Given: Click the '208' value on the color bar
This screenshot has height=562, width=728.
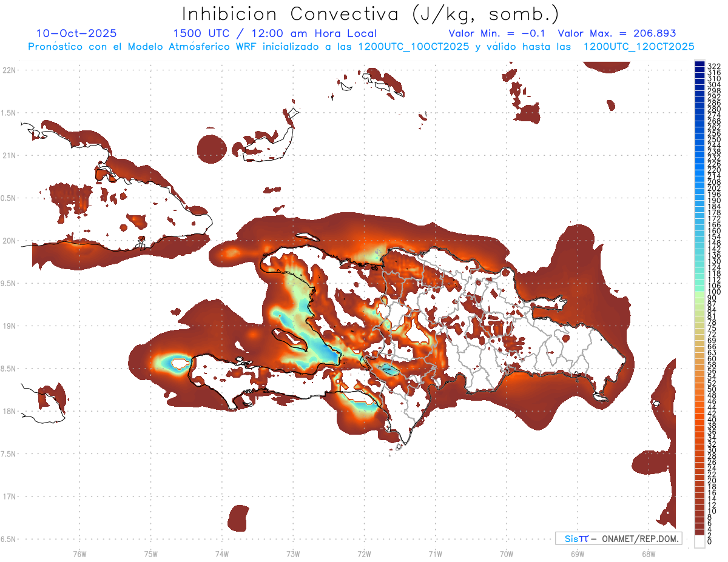Looking at the screenshot, I should click(714, 182).
